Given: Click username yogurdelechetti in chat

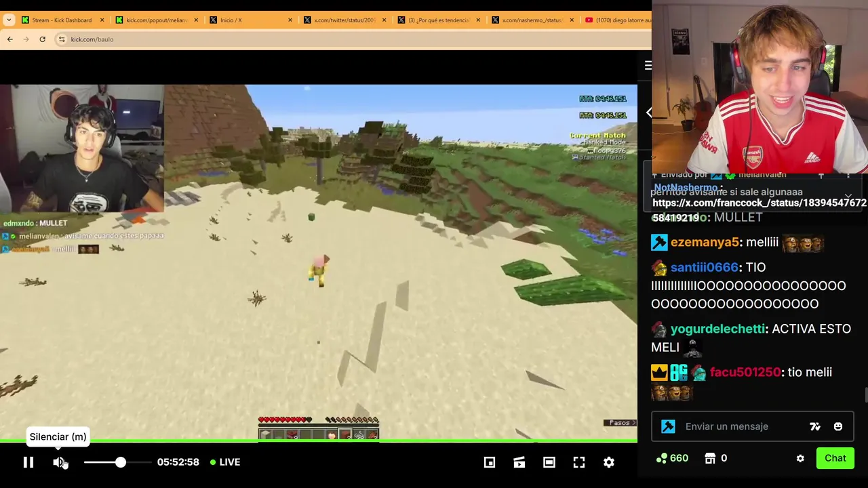Looking at the screenshot, I should click(717, 329).
